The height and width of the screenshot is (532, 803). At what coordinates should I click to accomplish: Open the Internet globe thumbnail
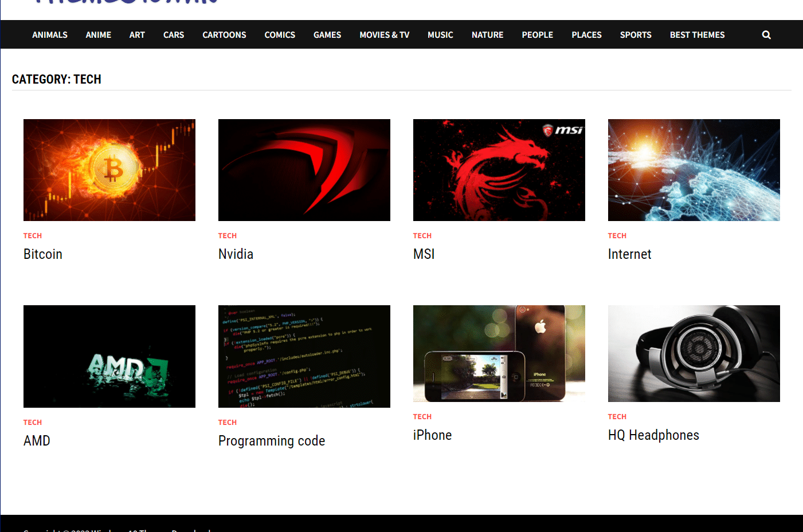694,170
